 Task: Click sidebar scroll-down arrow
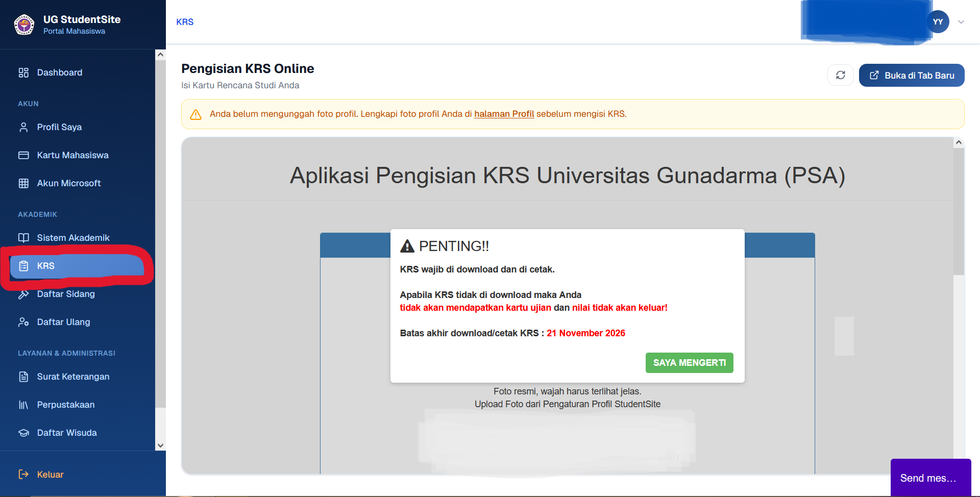click(x=160, y=445)
